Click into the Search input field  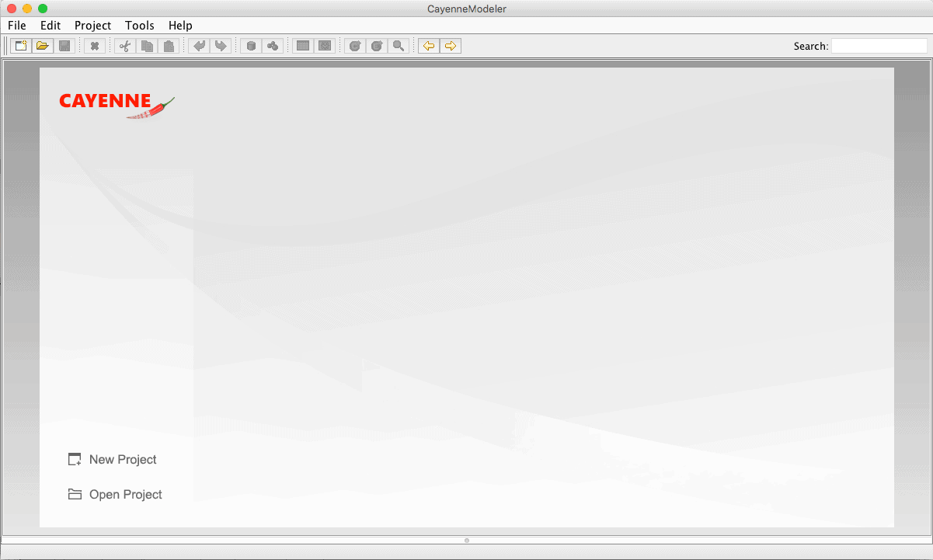879,46
